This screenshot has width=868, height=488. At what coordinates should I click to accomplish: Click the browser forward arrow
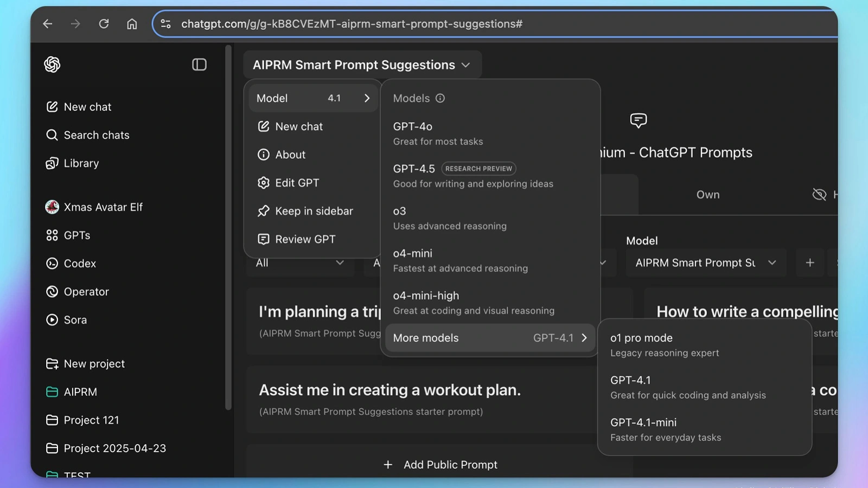(x=75, y=24)
